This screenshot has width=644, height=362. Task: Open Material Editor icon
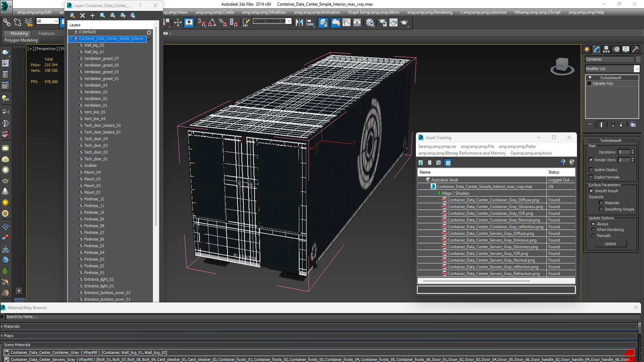pyautogui.click(x=370, y=22)
